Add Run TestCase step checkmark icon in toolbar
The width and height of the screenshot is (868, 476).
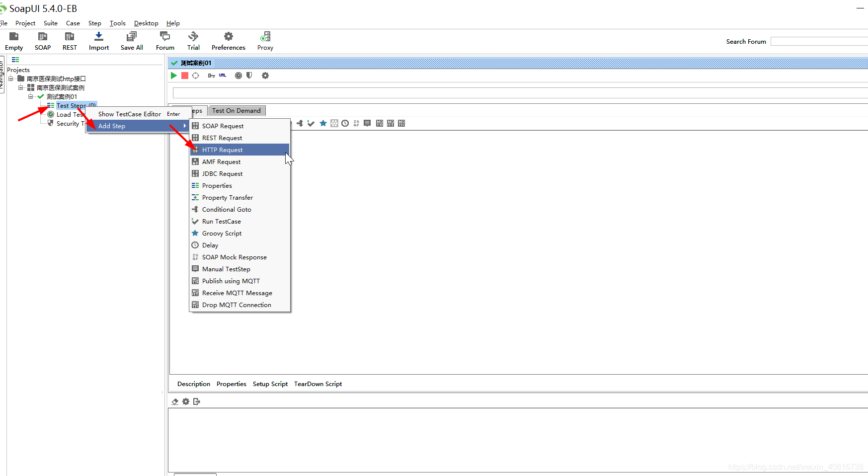click(x=311, y=123)
